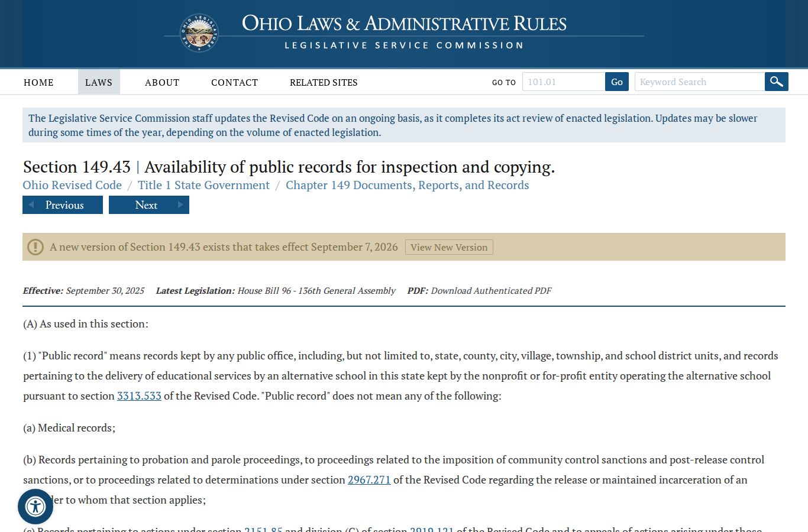Viewport: 808px width, 532px height.
Task: Open section 2967.271 link
Action: (x=369, y=480)
